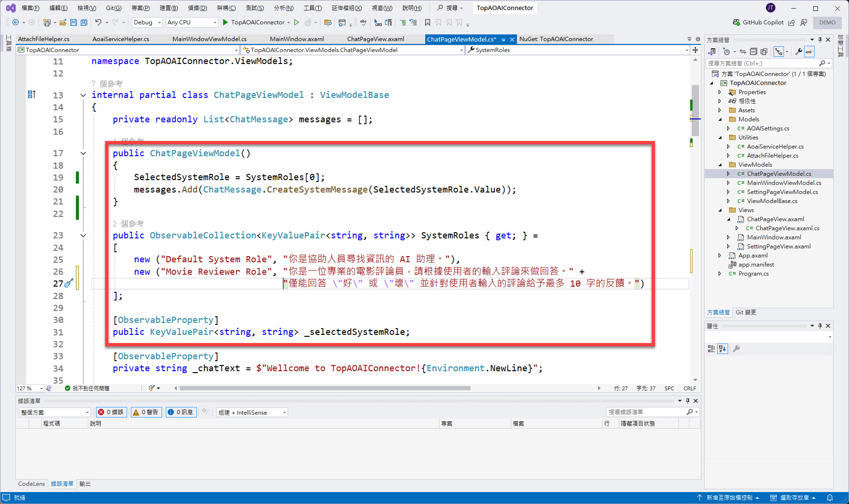Screen dimensions: 849x504
Task: Show categorized view in Properties panel
Action: coord(711,349)
